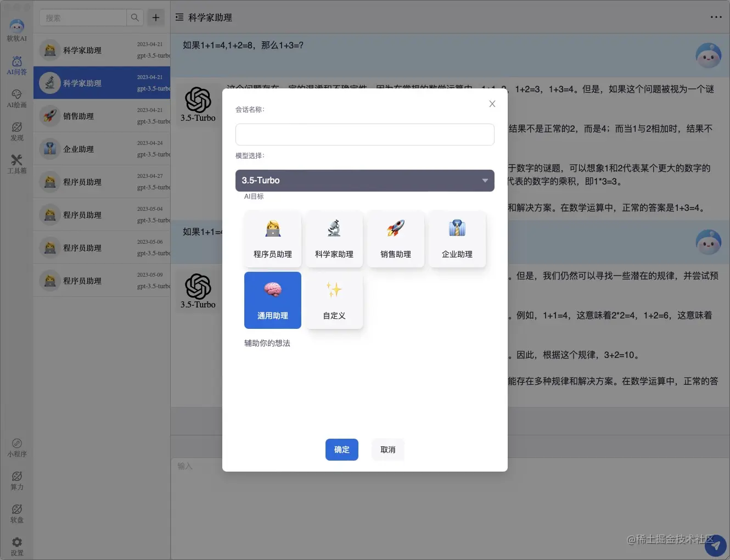Click the first question 如果1+1=4,1+2=8
730x560 pixels.
click(x=243, y=45)
